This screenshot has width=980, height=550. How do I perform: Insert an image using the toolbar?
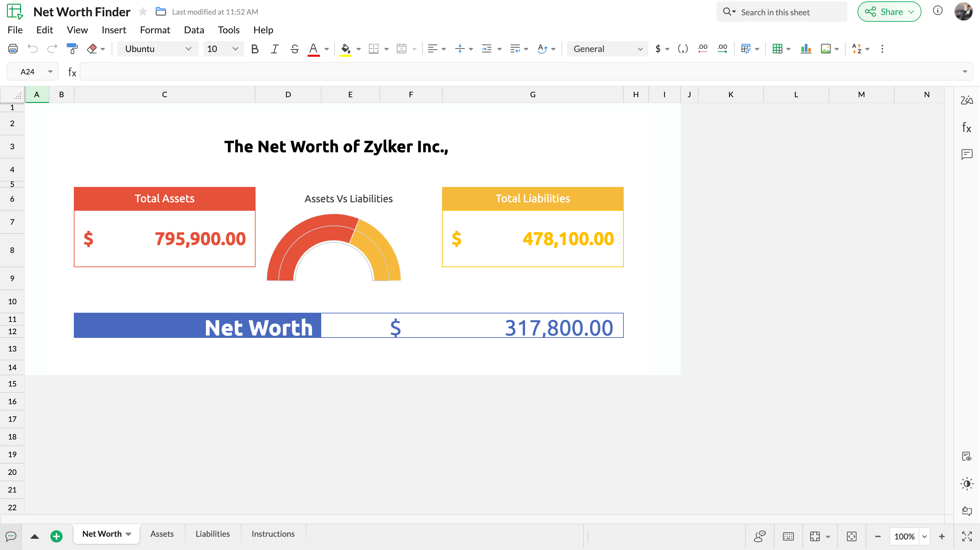(x=826, y=49)
